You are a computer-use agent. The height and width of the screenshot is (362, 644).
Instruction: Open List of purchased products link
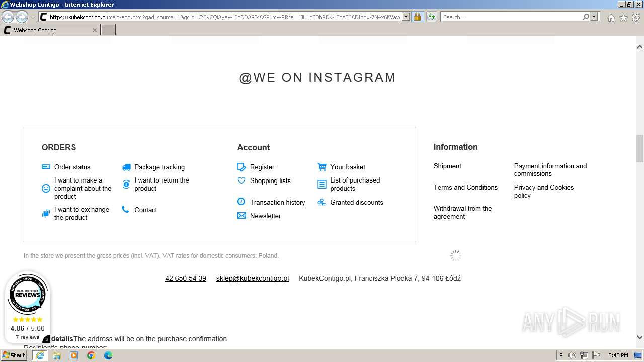click(355, 185)
